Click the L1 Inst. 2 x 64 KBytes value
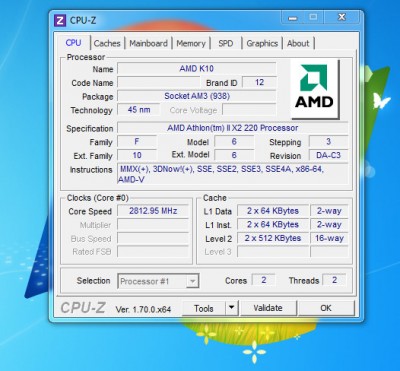The width and height of the screenshot is (400, 371). [273, 225]
